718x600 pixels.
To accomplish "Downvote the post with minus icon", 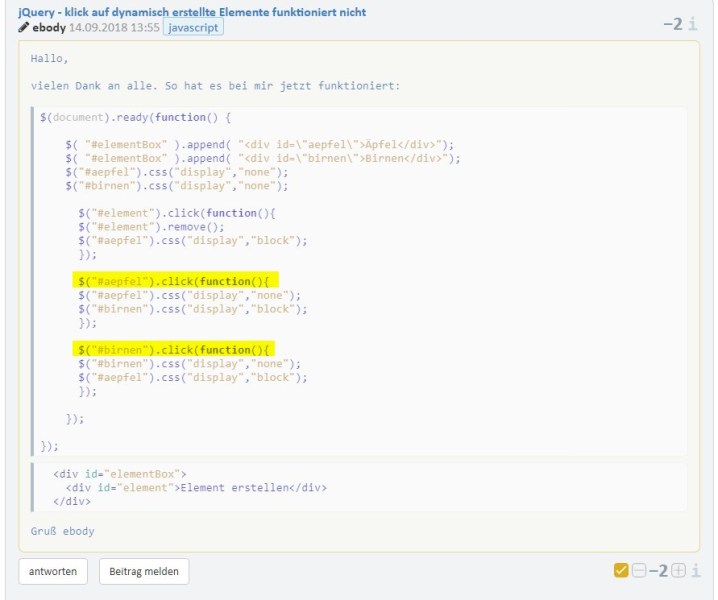I will click(x=639, y=571).
